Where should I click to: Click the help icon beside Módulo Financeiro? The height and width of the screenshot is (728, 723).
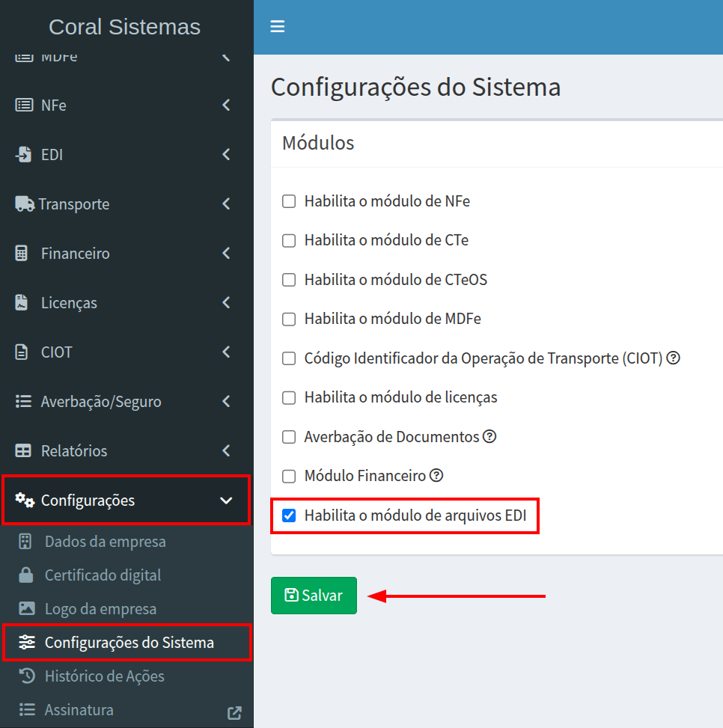pyautogui.click(x=436, y=475)
